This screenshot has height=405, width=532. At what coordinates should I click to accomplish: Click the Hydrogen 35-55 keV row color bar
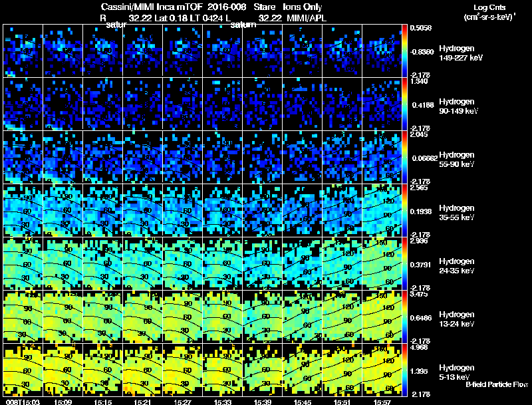tap(404, 211)
